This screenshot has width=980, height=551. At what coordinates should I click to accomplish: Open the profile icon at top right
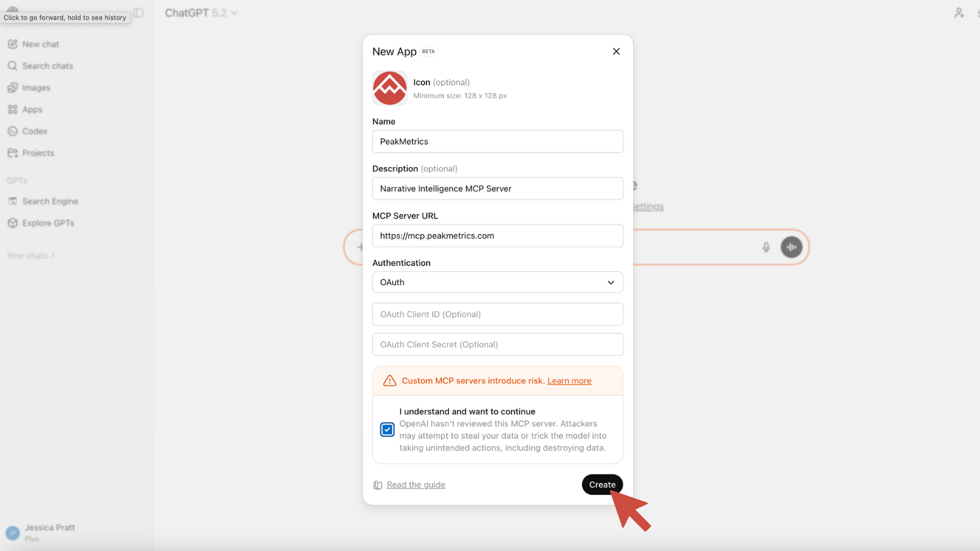[959, 13]
